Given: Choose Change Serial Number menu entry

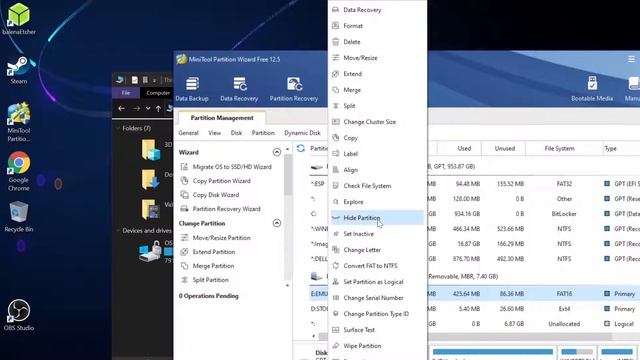Looking at the screenshot, I should click(377, 298).
